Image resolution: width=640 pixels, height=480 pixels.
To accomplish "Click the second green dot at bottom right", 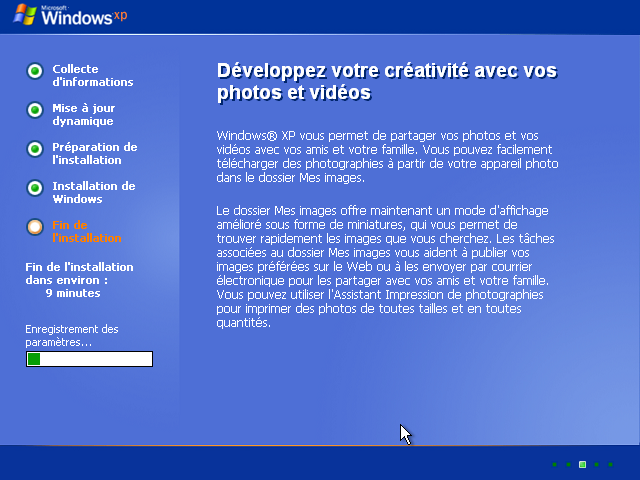I will (568, 465).
